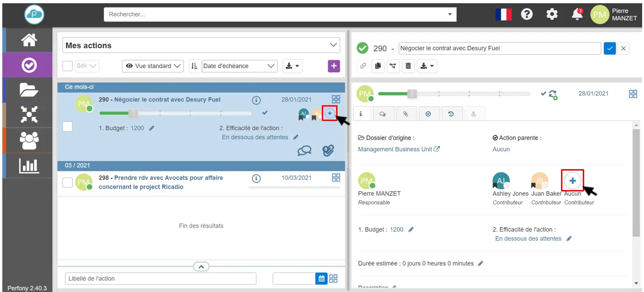Click the progress slider handle in detail panel
Image resolution: width=644 pixels, height=292 pixels.
[412, 94]
